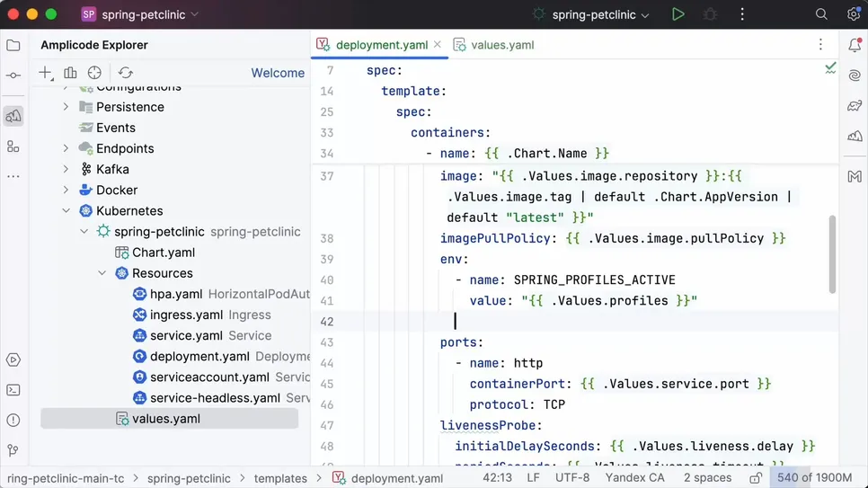Viewport: 868px width, 488px height.
Task: Select service.yaml in the tree
Action: point(186,336)
